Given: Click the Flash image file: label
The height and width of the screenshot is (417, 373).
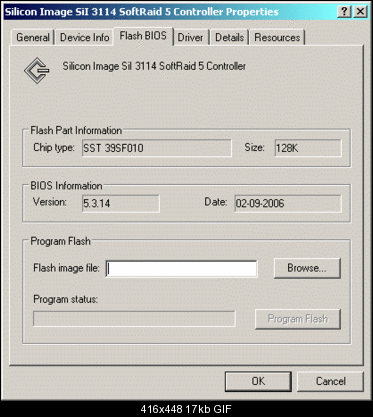Looking at the screenshot, I should 66,268.
